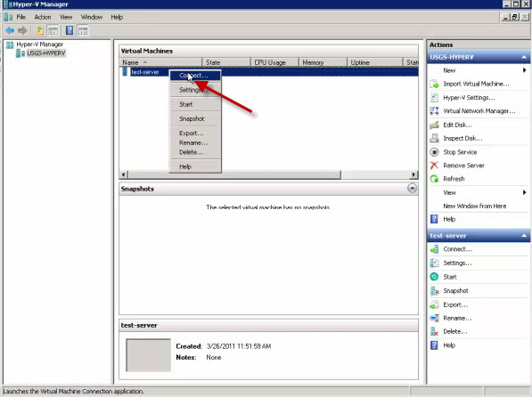532x397 pixels.
Task: Choose Connect... in the context menu
Action: point(195,76)
